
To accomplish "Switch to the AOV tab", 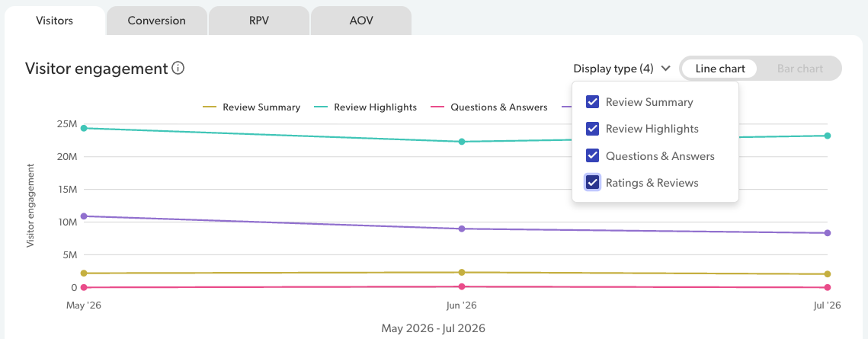I will [361, 21].
